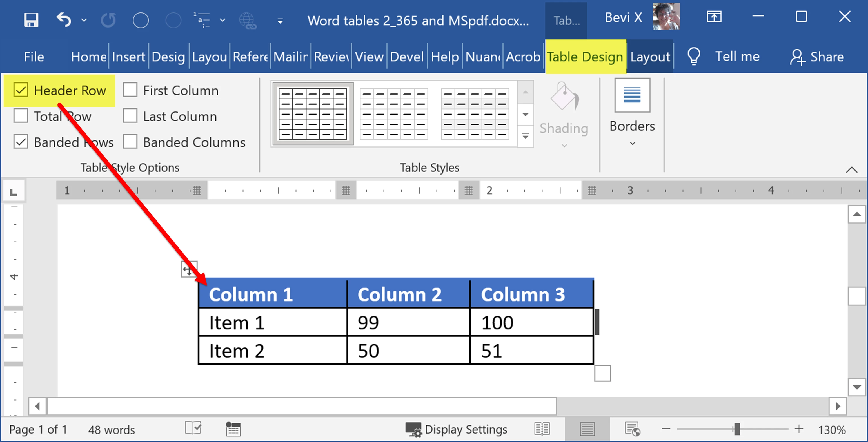
Task: Click the Save icon in quick access toolbar
Action: click(x=31, y=20)
